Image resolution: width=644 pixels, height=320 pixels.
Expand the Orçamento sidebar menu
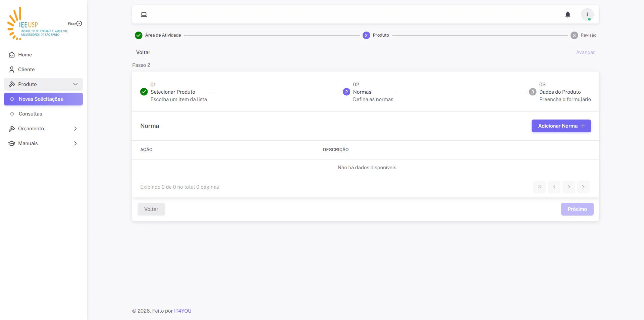[x=43, y=129]
